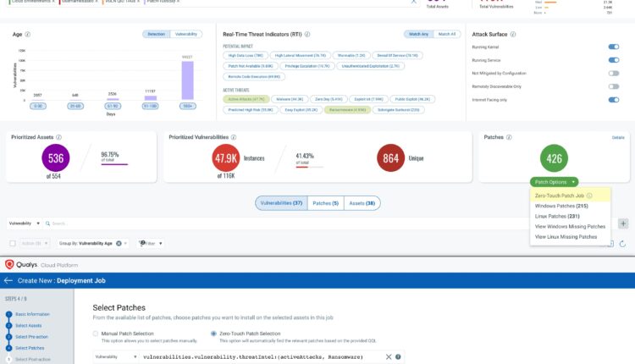Enable Remotely Discoverable Only switch
635x364 pixels.
click(614, 86)
